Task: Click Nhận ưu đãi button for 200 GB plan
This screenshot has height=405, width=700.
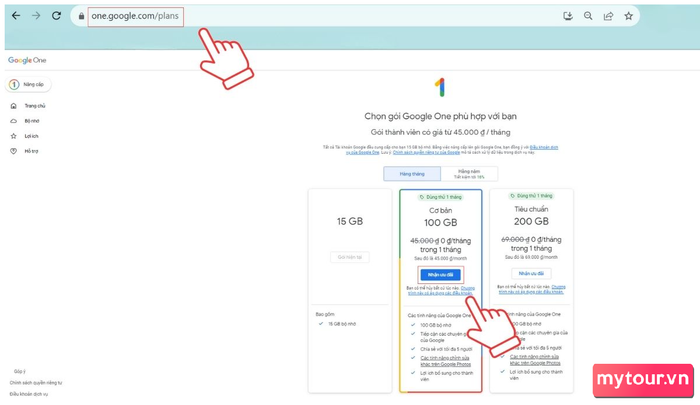Action: [531, 273]
